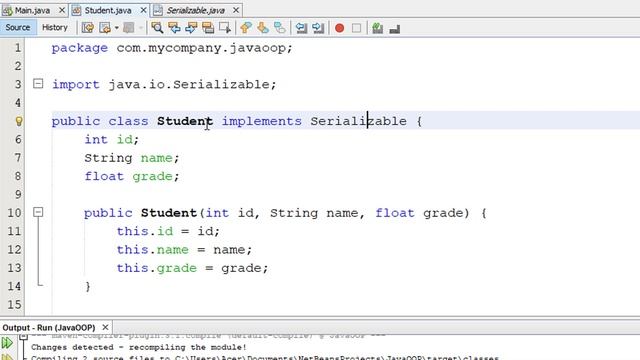
Task: Open the Output - Run (JavaOOP) tab
Action: coord(49,327)
